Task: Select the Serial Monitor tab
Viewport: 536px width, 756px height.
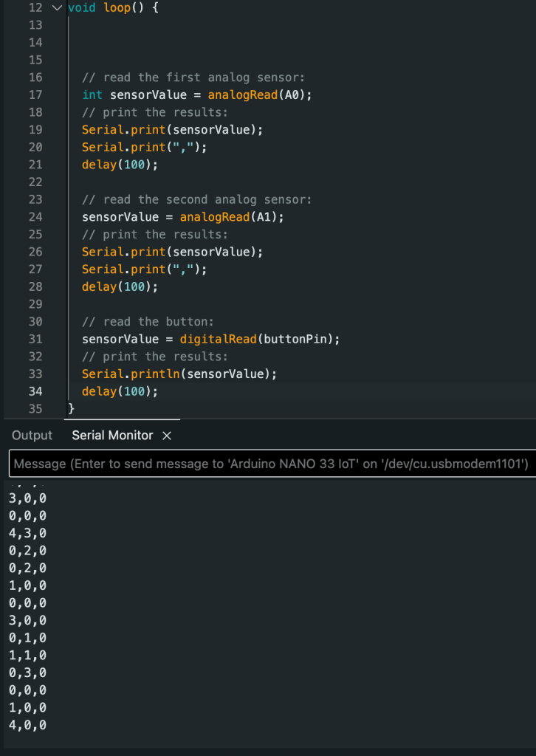Action: pos(112,436)
